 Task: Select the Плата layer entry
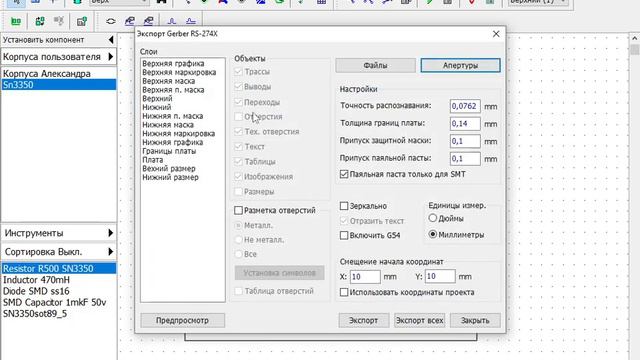(x=153, y=160)
